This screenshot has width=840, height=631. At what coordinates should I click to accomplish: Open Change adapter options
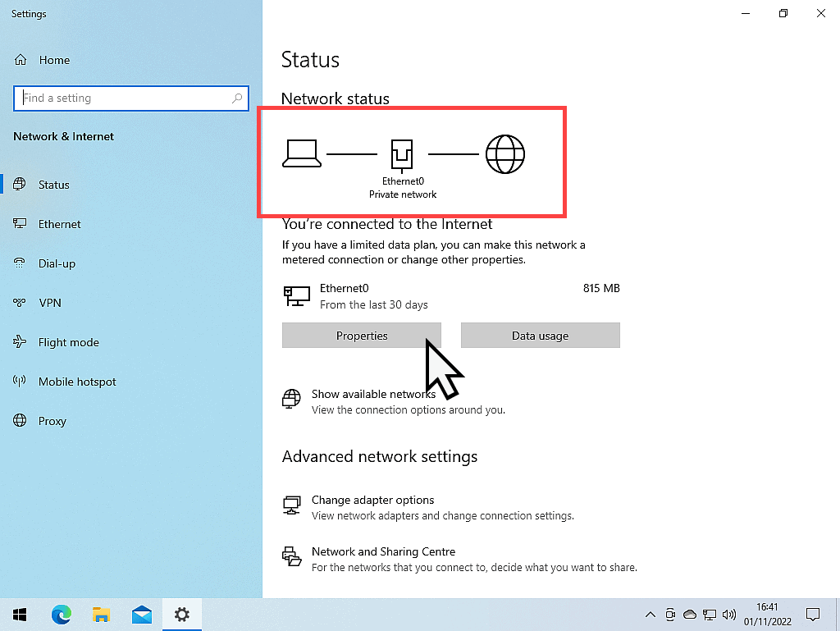pyautogui.click(x=372, y=500)
